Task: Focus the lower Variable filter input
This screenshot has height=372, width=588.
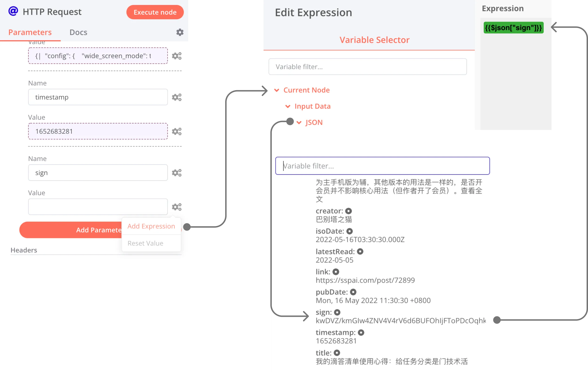Action: (x=382, y=166)
